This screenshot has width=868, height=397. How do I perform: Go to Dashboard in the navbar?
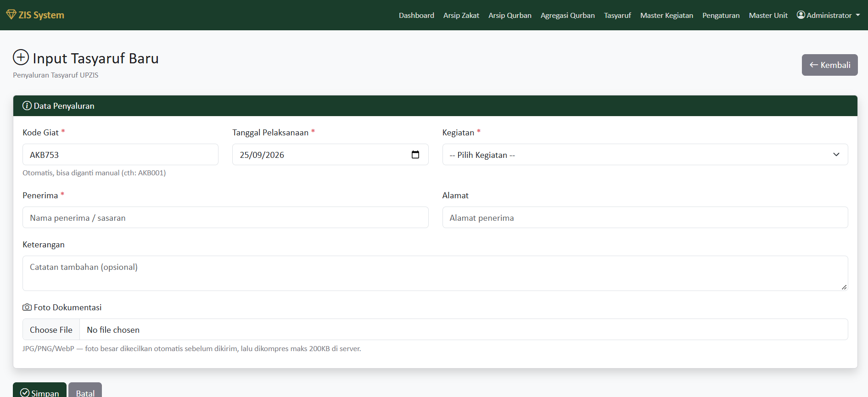tap(416, 15)
